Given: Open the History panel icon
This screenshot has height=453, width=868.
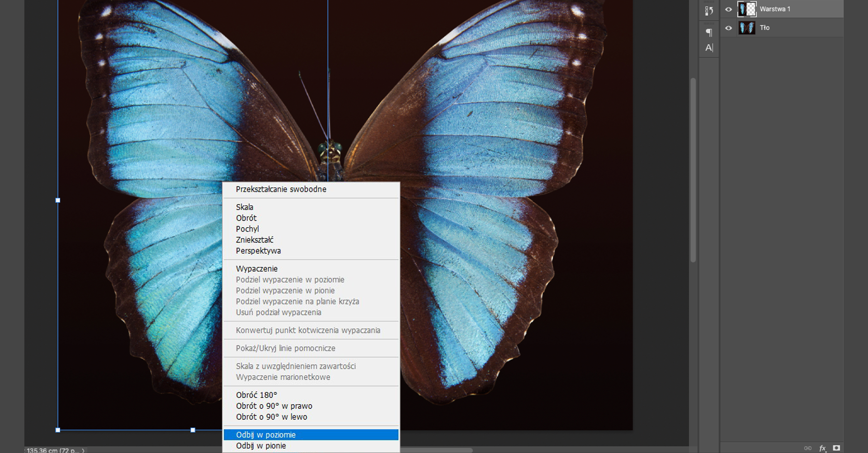Looking at the screenshot, I should (x=709, y=11).
